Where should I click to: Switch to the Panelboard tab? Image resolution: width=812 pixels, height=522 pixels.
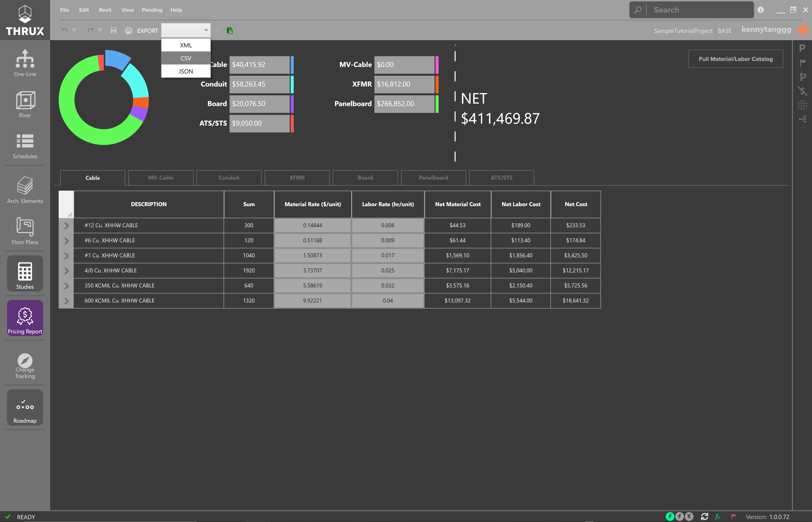pos(433,178)
